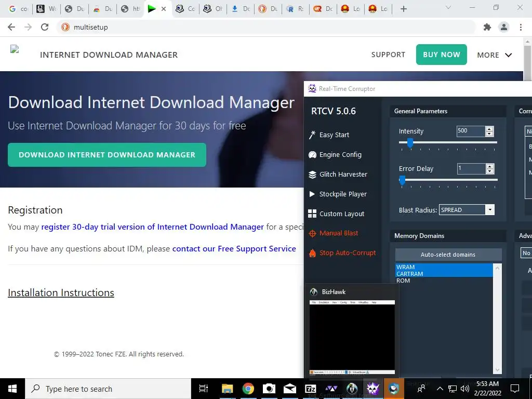Click the broken logo image in site header

coord(15,49)
